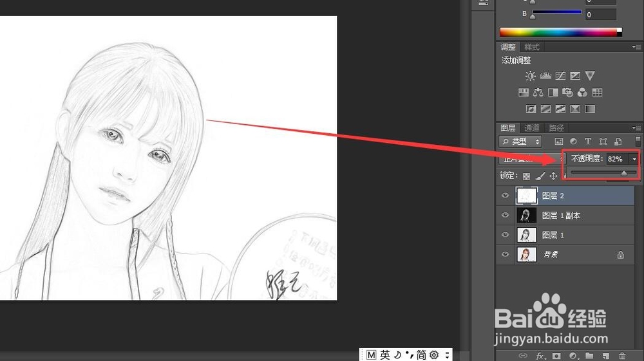Add a layer mask to layer
Screen dimensions: 644x361
(x=556, y=356)
